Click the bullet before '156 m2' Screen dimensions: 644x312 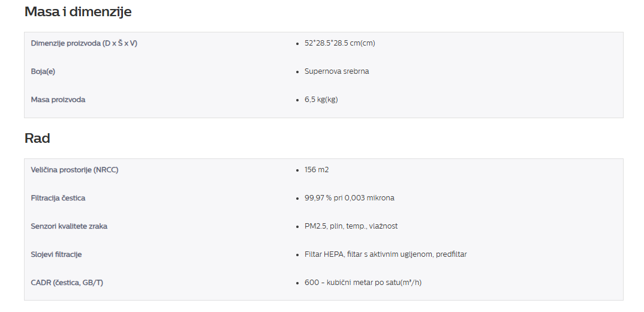[297, 170]
